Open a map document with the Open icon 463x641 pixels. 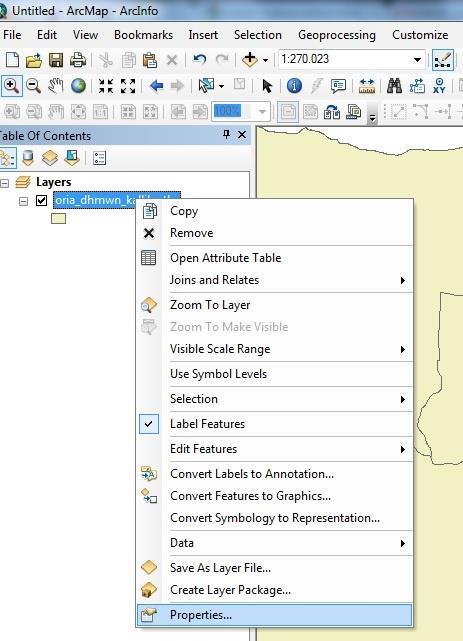coord(34,61)
